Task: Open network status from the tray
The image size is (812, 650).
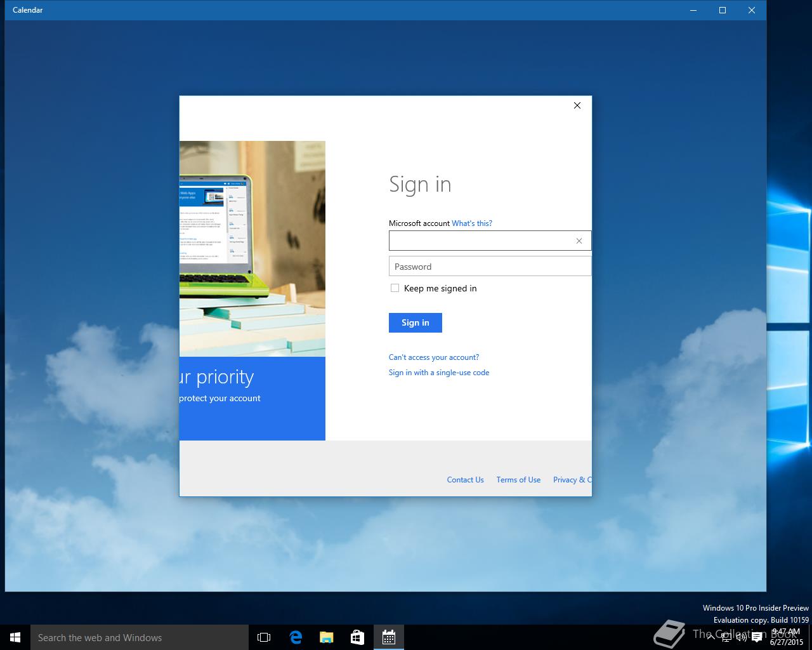Action: pyautogui.click(x=726, y=637)
